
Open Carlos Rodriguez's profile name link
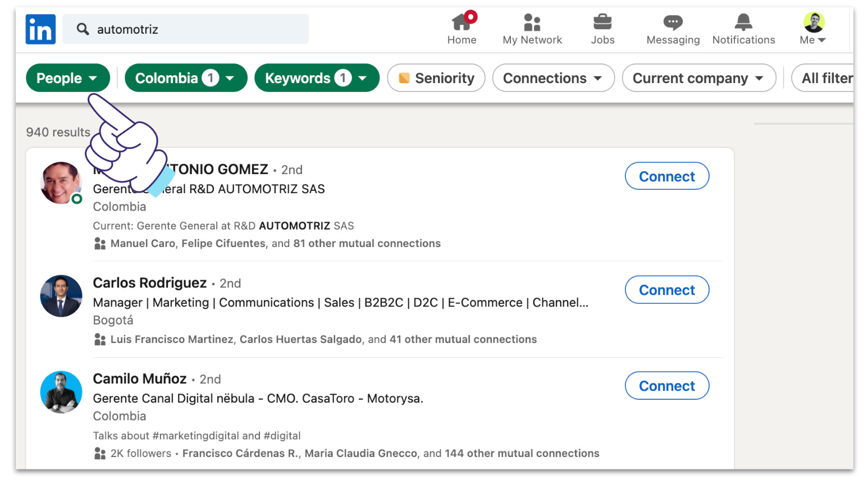coord(150,282)
